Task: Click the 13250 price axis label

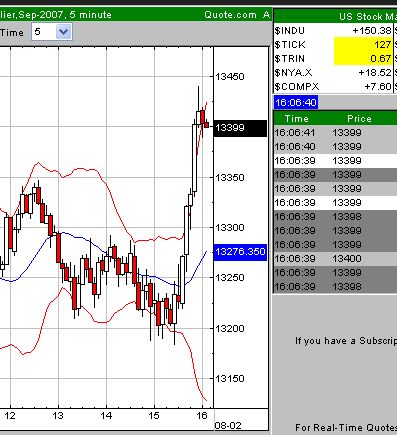Action: pyautogui.click(x=230, y=278)
